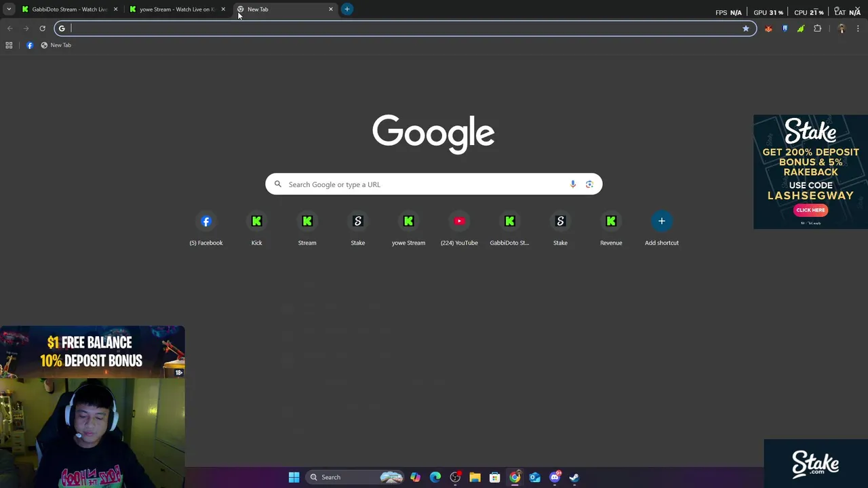Close the New Tab tab

pos(331,9)
